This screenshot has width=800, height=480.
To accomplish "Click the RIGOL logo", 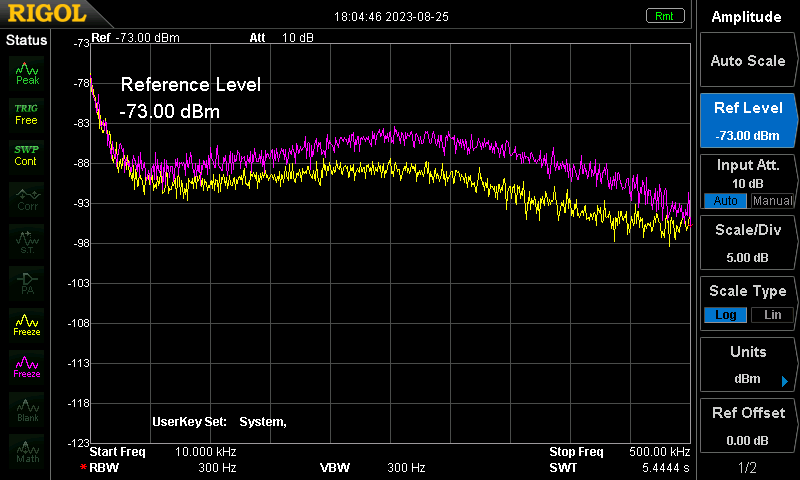I will (x=47, y=13).
